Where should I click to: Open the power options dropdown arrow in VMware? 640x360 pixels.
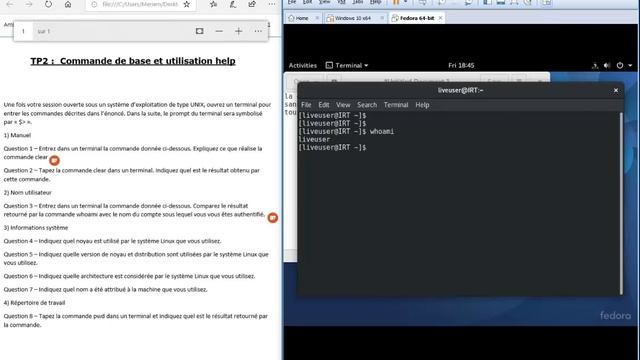pyautogui.click(x=405, y=2)
